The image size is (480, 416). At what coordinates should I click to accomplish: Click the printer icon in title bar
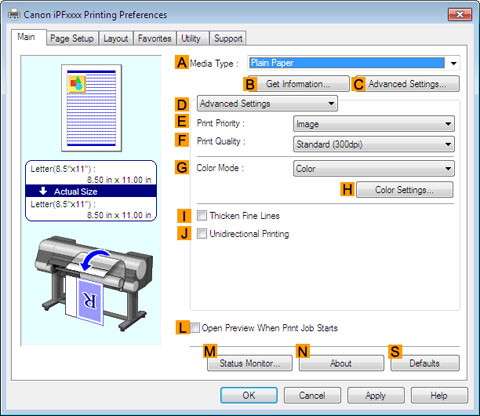tap(14, 15)
